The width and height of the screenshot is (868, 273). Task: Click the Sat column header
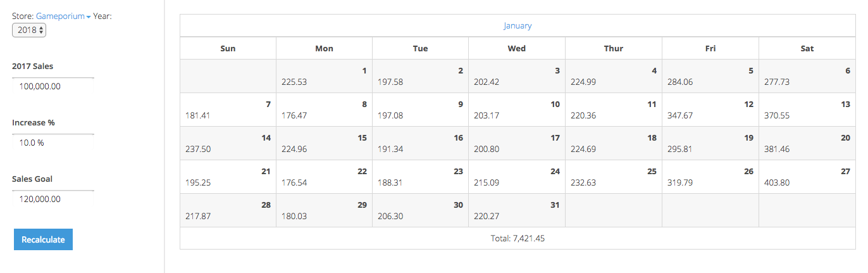(807, 48)
